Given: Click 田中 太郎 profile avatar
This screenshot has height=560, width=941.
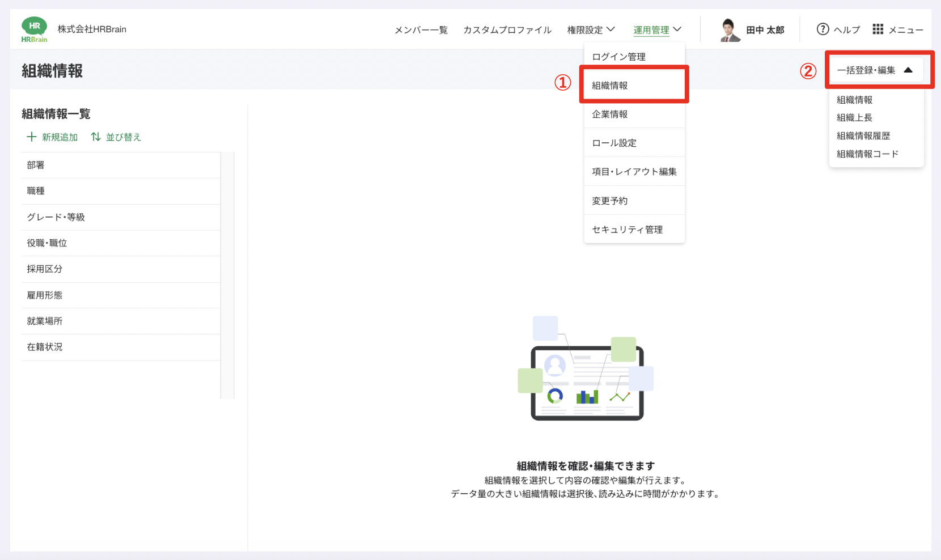Looking at the screenshot, I should [x=729, y=30].
